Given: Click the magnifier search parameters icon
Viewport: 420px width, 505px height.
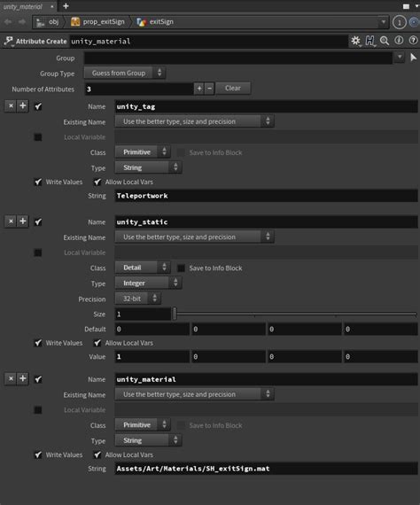Looking at the screenshot, I should click(385, 41).
